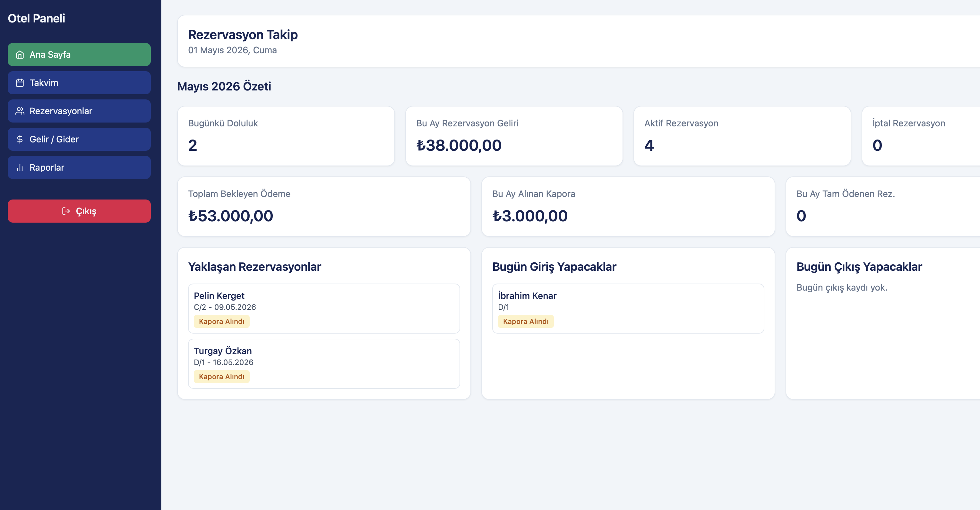Viewport: 980px width, 510px height.
Task: Click the people icon beside Rezervasyonlar
Action: click(x=20, y=111)
